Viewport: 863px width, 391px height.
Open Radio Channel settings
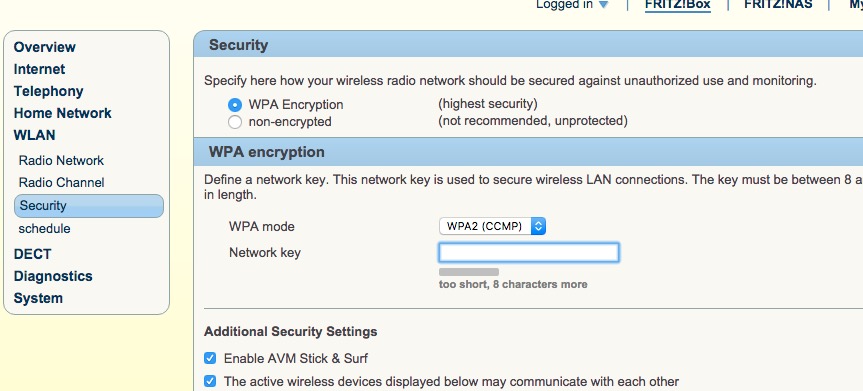point(61,182)
